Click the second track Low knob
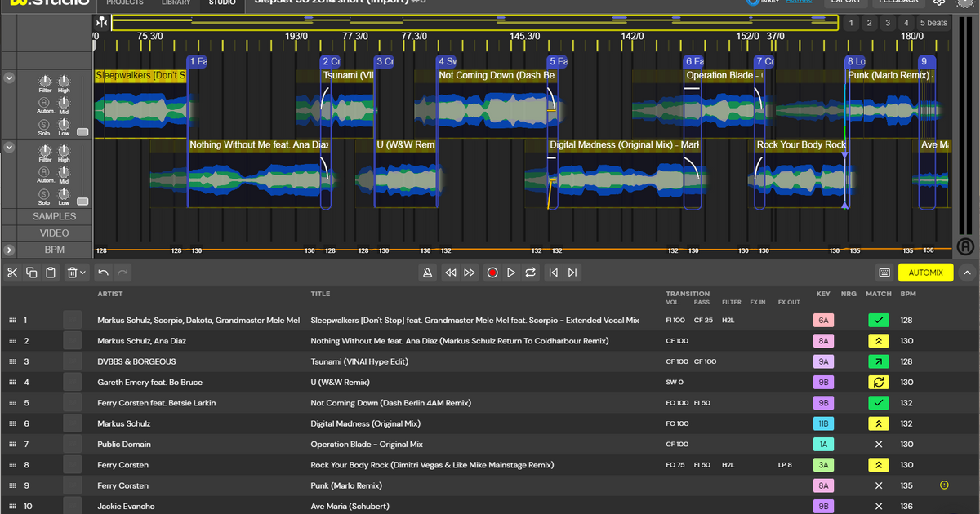This screenshot has width=980, height=514. coord(64,193)
